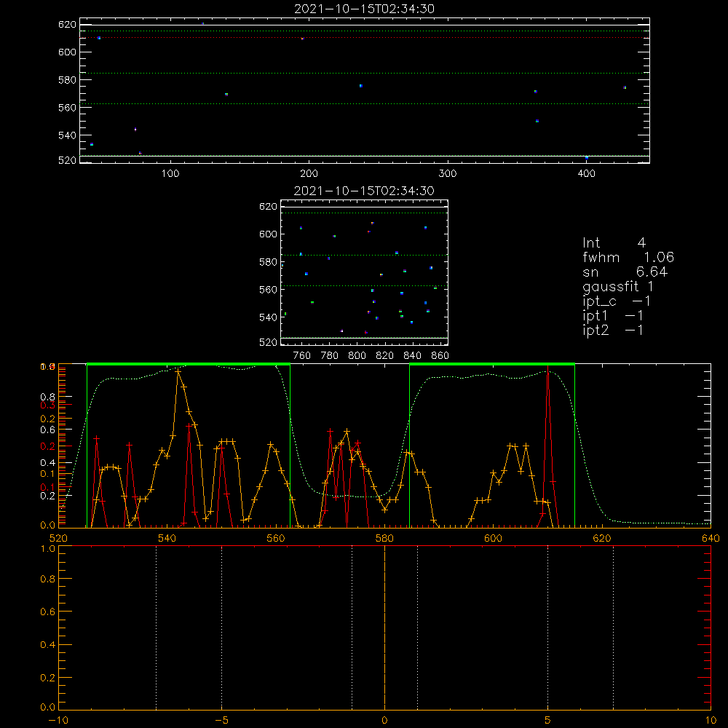Click x-axis label 300 of top plot
The height and width of the screenshot is (728, 728).
[x=448, y=174]
